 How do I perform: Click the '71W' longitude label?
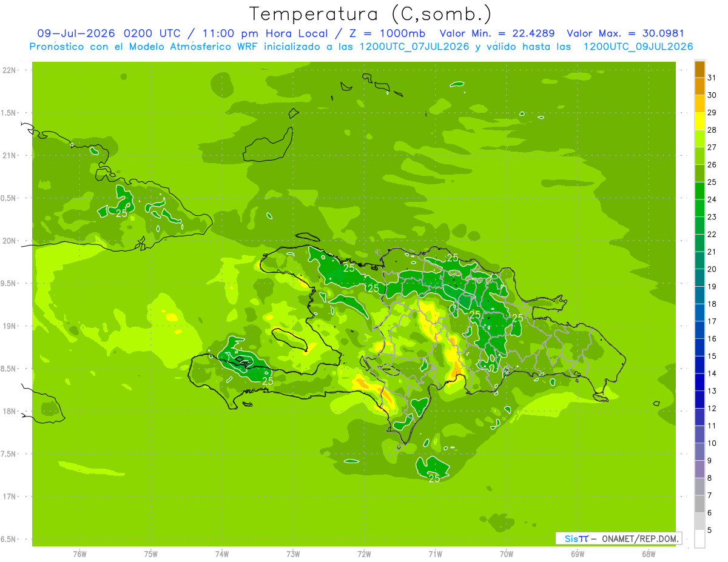(x=436, y=554)
